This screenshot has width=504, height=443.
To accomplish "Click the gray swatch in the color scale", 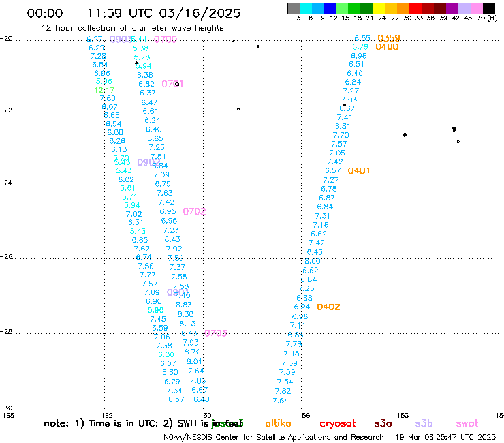I will click(x=294, y=8).
